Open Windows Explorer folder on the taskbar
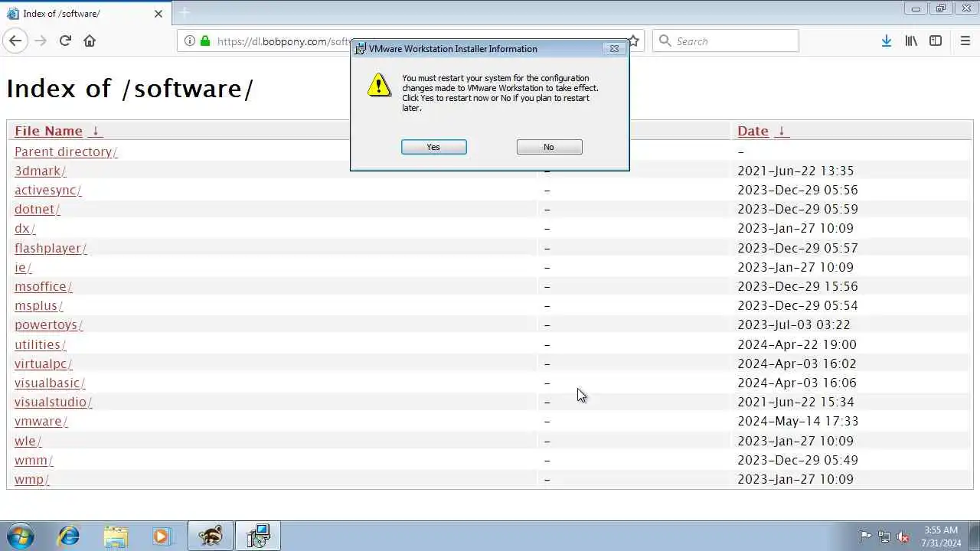Screen dimensions: 980x551 (x=116, y=536)
